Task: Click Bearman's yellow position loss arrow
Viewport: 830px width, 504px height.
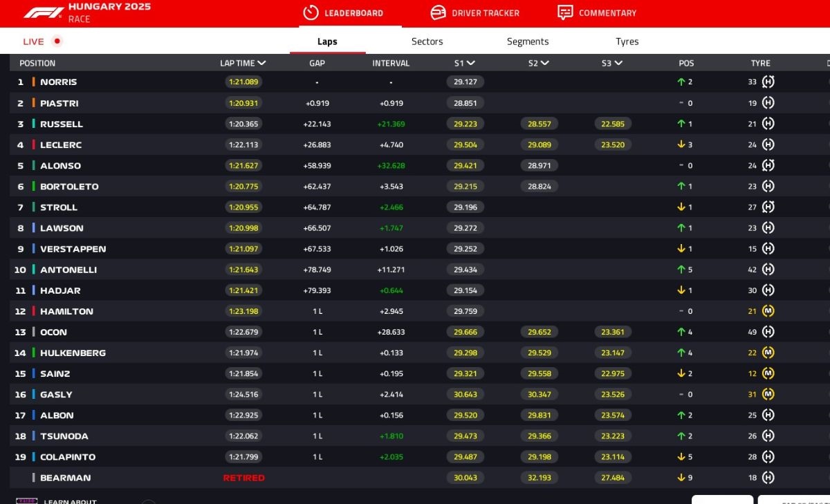Action: pyautogui.click(x=681, y=478)
